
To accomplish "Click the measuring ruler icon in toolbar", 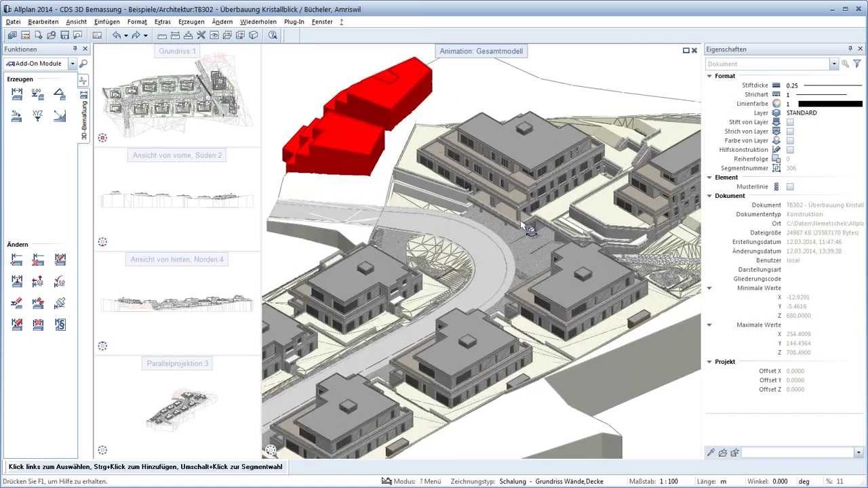I will (x=162, y=35).
